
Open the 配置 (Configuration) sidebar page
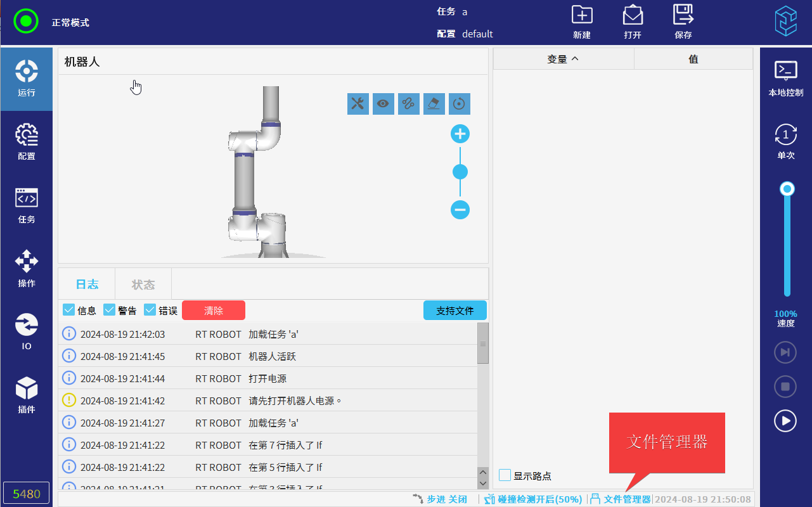[x=27, y=142]
